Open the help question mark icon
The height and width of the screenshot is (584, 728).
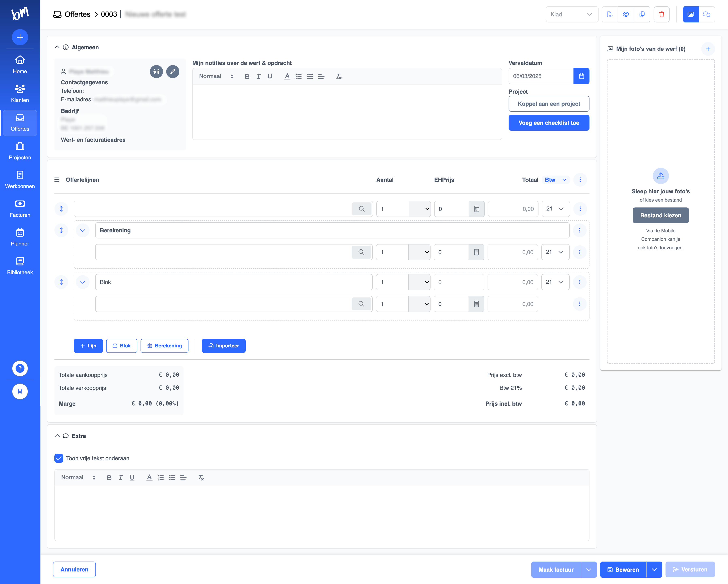point(20,368)
